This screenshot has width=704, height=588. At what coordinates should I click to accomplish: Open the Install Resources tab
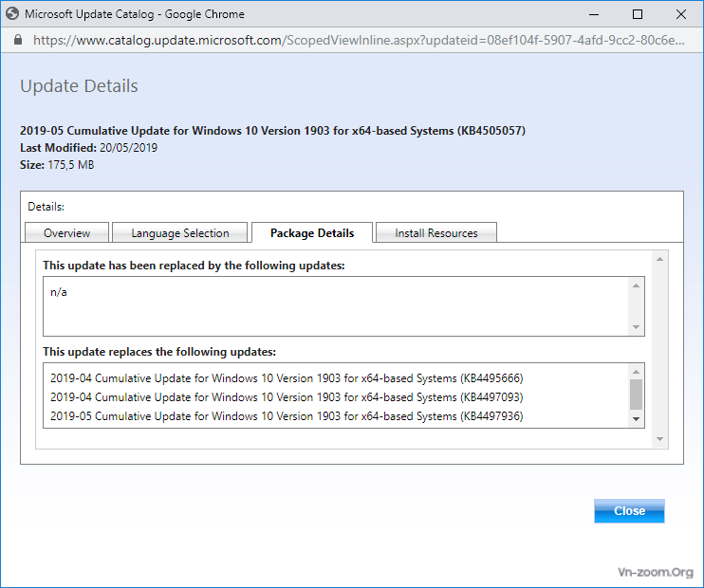click(x=435, y=233)
